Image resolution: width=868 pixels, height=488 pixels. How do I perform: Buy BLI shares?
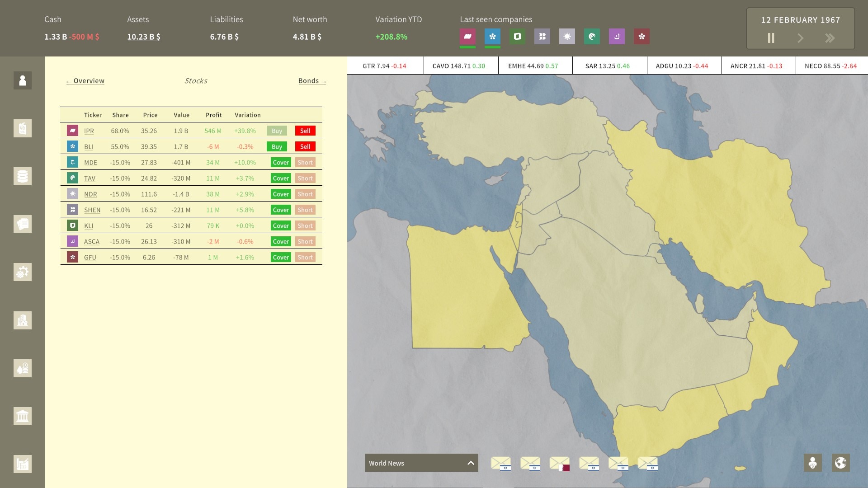(277, 146)
